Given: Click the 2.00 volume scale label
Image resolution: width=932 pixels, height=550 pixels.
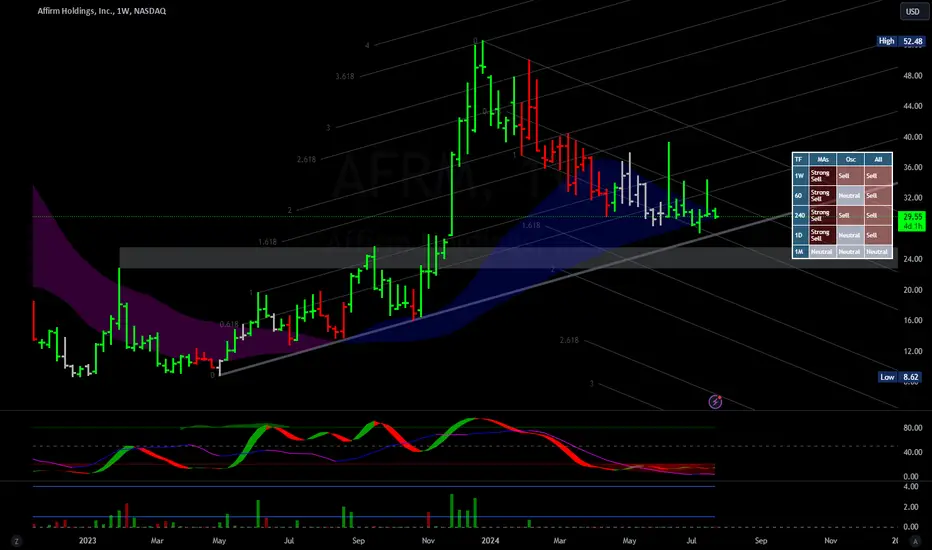Looking at the screenshot, I should tap(911, 507).
